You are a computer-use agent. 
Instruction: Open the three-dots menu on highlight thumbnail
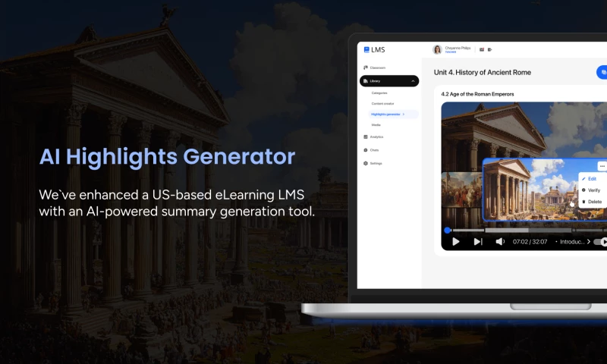602,166
